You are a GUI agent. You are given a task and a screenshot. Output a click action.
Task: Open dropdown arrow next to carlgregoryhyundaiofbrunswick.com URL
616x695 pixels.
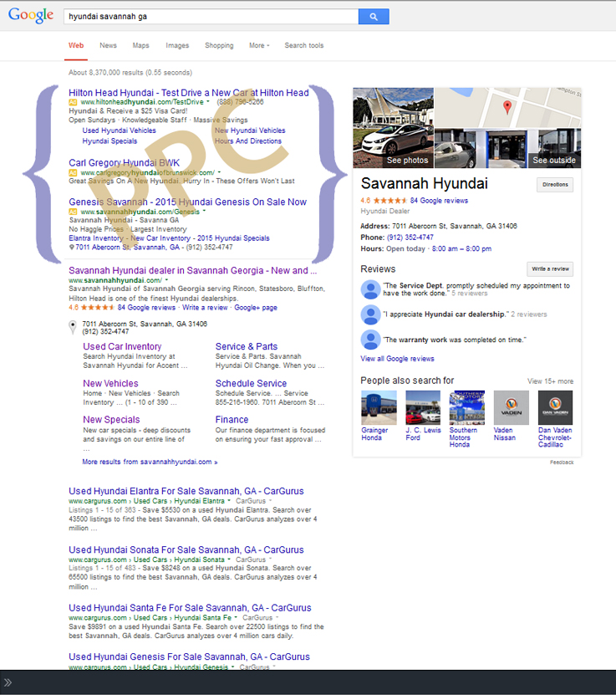click(219, 172)
